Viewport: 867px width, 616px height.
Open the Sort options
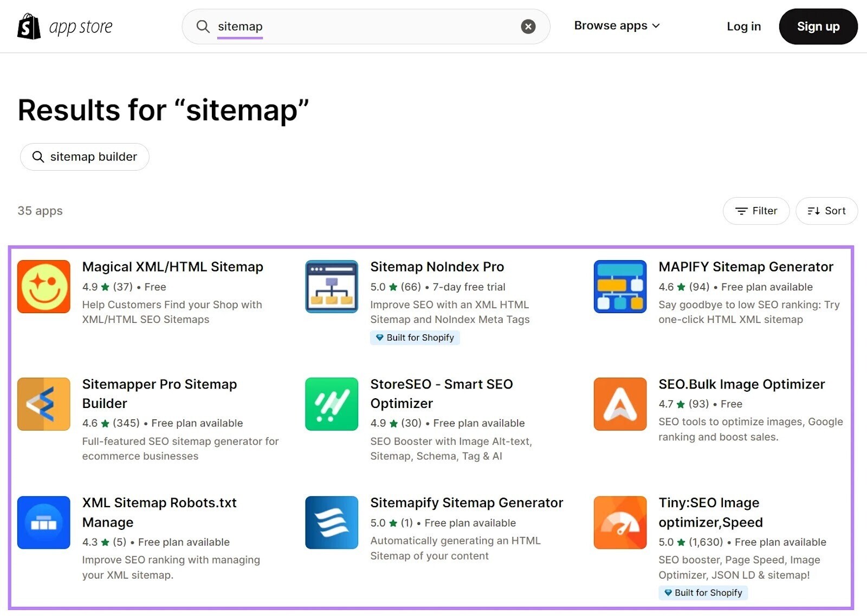tap(826, 211)
